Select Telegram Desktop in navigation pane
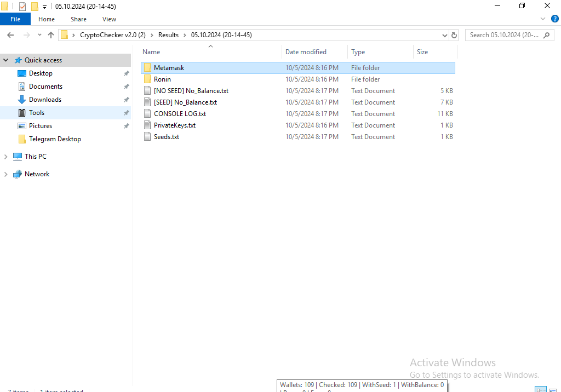Image resolution: width=561 pixels, height=392 pixels. [55, 139]
